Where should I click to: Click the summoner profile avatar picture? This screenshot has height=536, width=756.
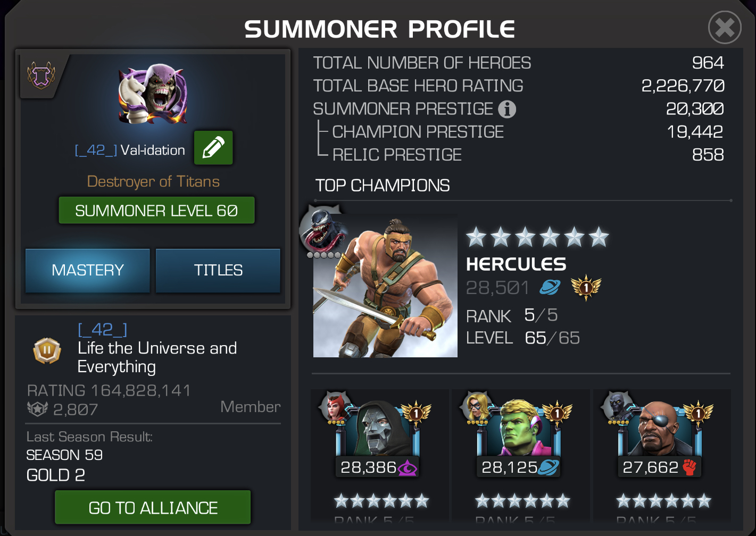click(x=153, y=94)
